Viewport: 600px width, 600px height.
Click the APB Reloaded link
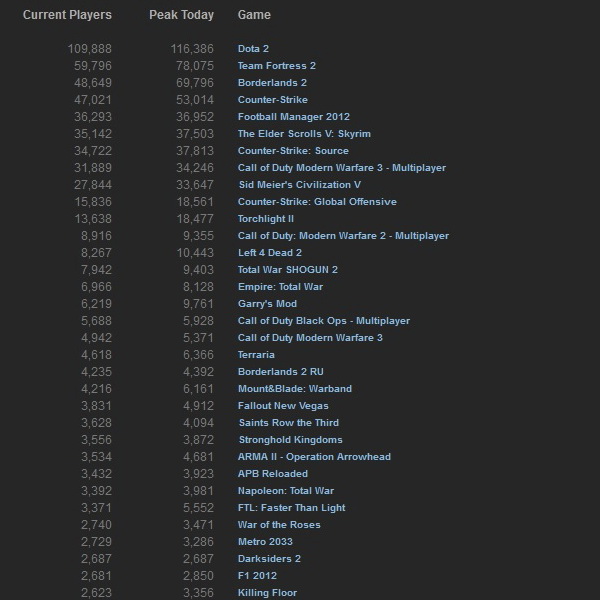point(272,474)
